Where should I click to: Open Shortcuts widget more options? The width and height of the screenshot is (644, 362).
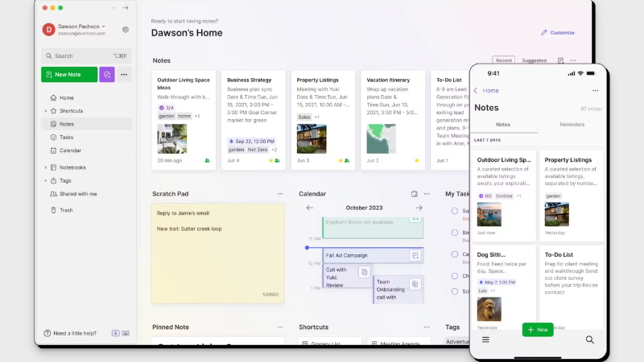(427, 327)
